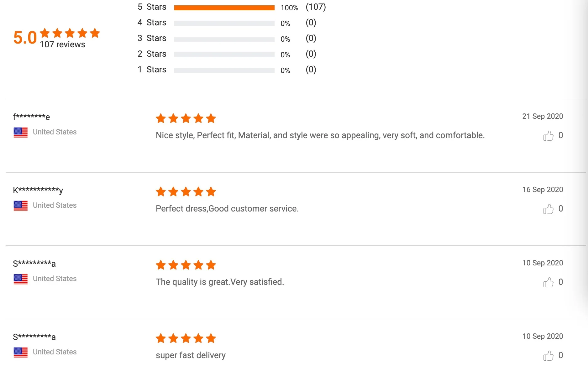Click reviewer name K************y

tap(38, 190)
